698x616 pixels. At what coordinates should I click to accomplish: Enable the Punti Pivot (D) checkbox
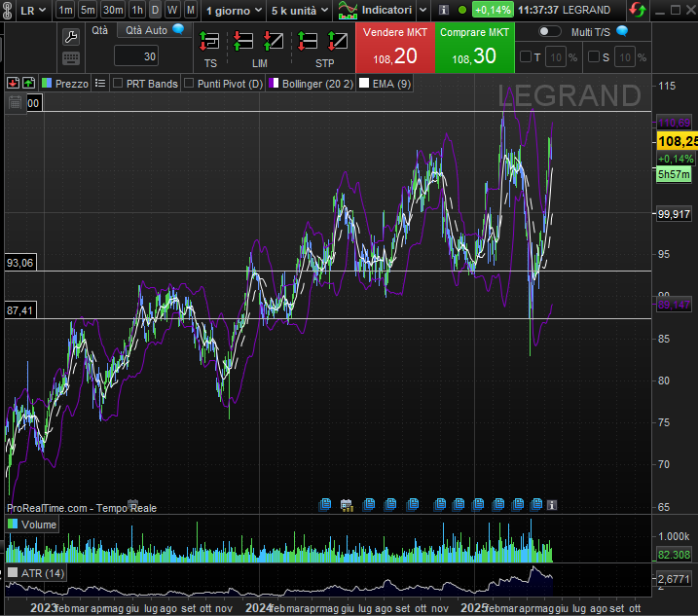click(189, 84)
